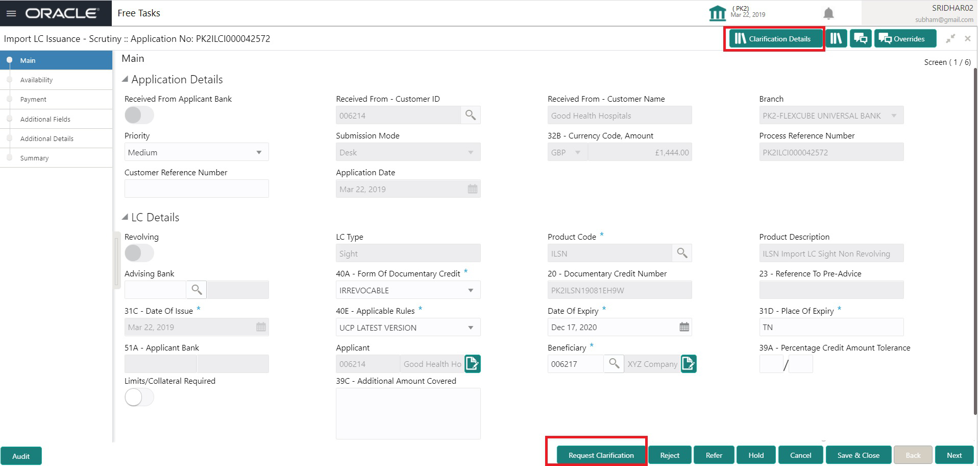Click the Advising Bank code field
The height and width of the screenshot is (466, 980).
point(155,290)
